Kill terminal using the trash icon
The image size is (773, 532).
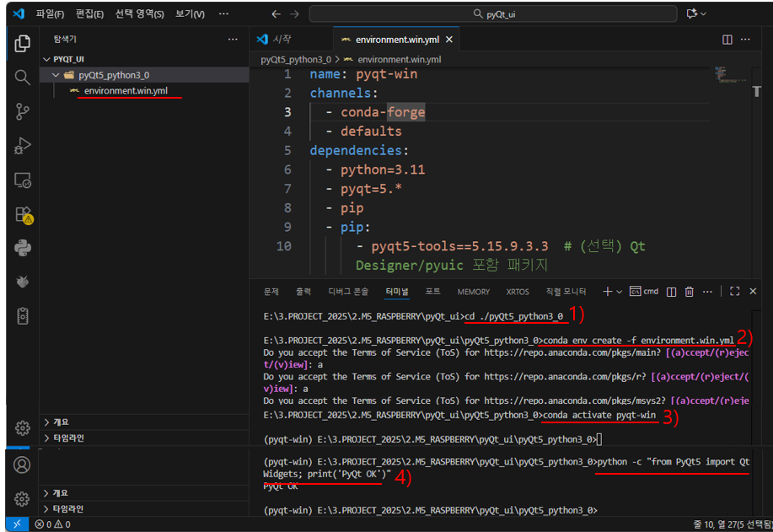click(689, 292)
